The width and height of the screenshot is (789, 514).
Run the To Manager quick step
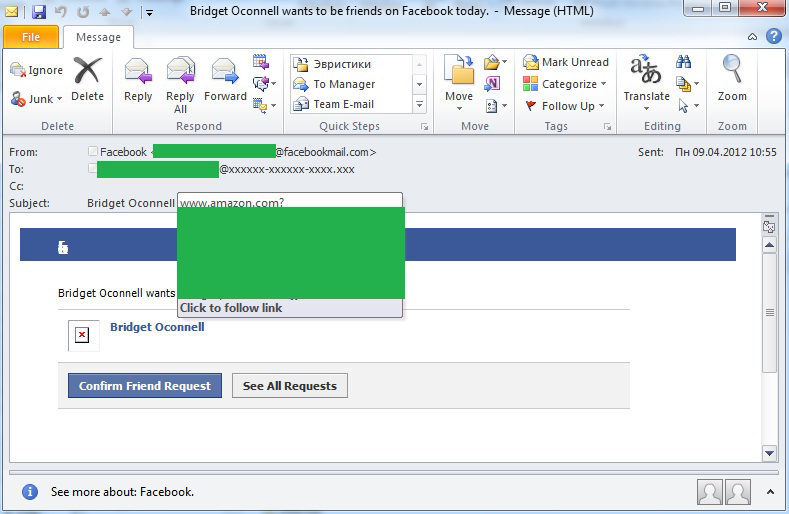351,84
